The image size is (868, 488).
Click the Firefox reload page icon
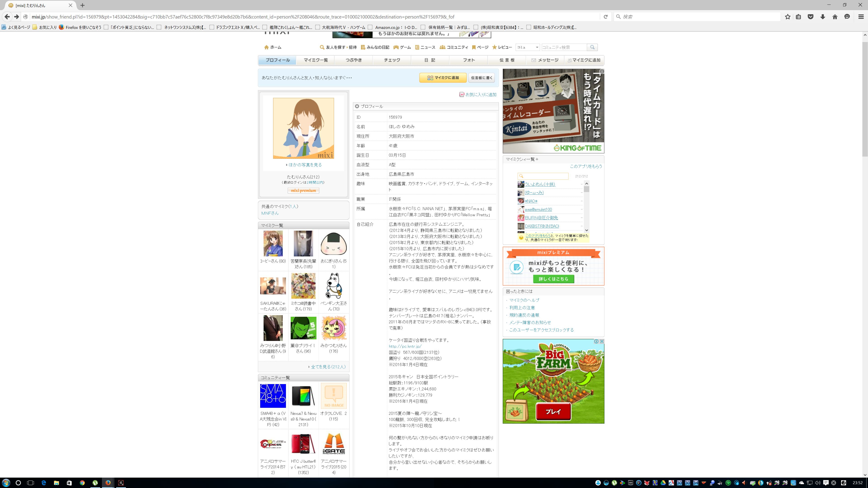(605, 17)
